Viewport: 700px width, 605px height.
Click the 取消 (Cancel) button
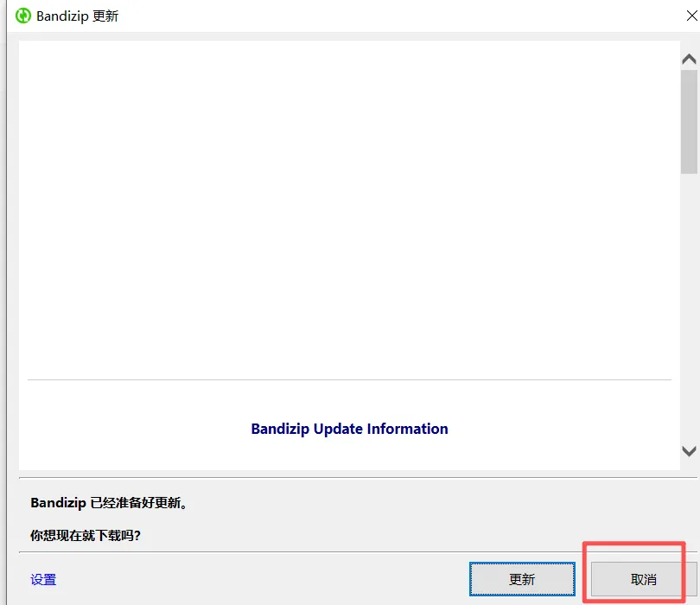643,579
